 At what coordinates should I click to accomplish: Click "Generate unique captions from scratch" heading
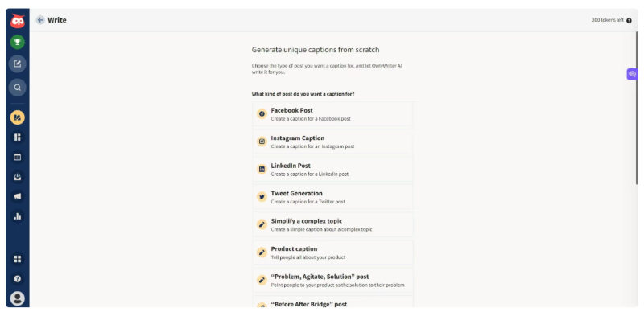(316, 50)
